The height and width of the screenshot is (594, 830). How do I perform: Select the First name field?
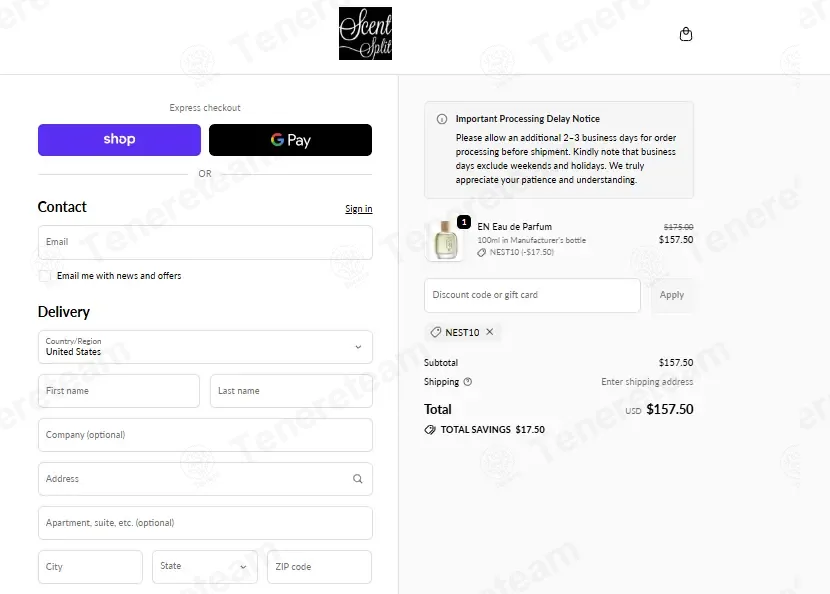tap(119, 391)
